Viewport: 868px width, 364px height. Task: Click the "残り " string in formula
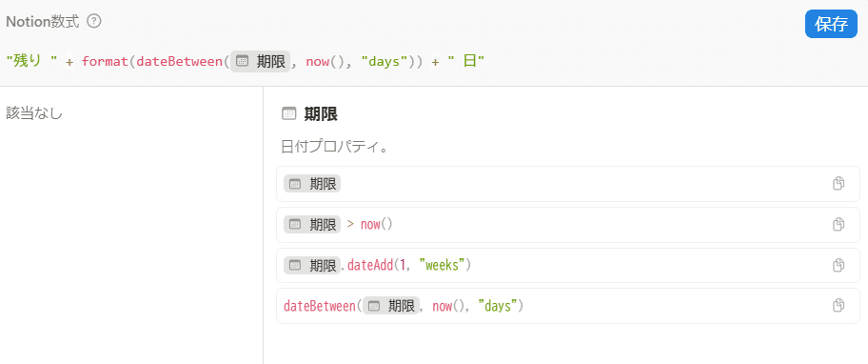(x=31, y=62)
